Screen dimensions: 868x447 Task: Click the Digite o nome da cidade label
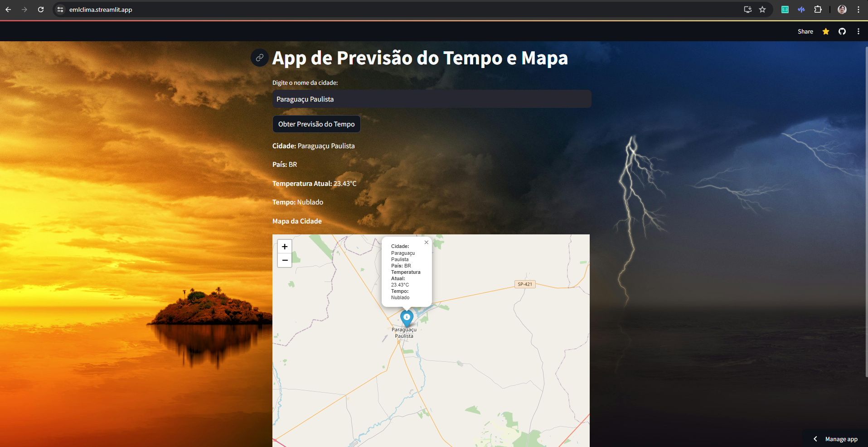click(x=305, y=83)
